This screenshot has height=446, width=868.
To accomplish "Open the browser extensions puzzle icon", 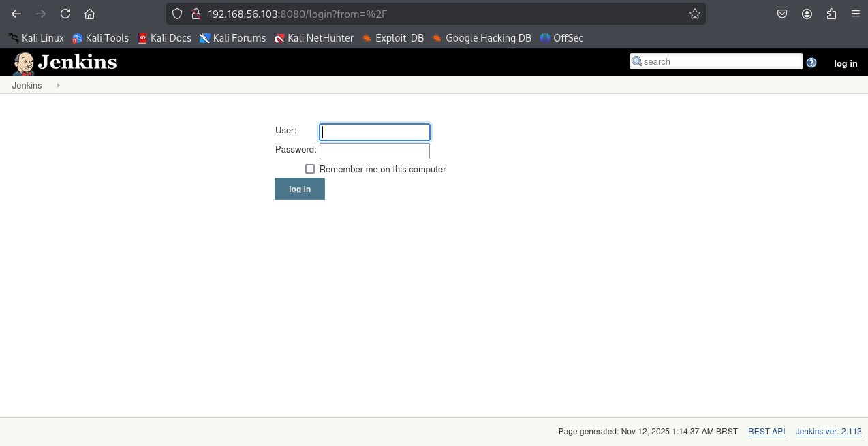I will tap(831, 14).
